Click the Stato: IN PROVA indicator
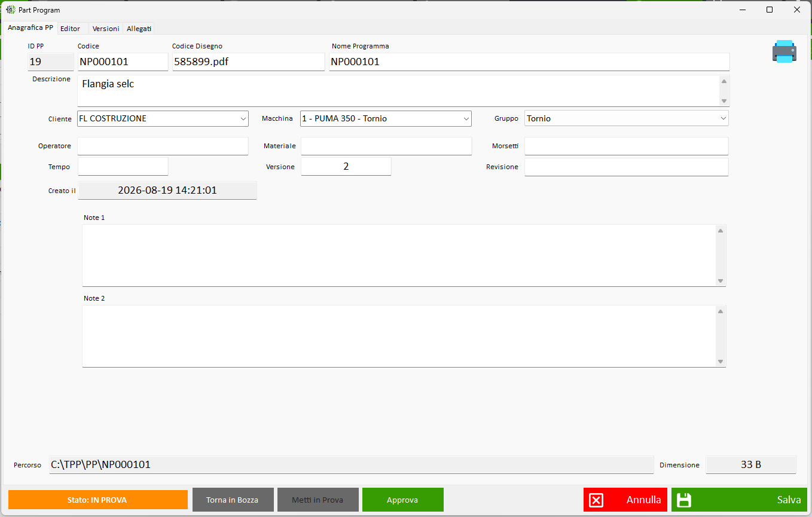 pyautogui.click(x=97, y=500)
